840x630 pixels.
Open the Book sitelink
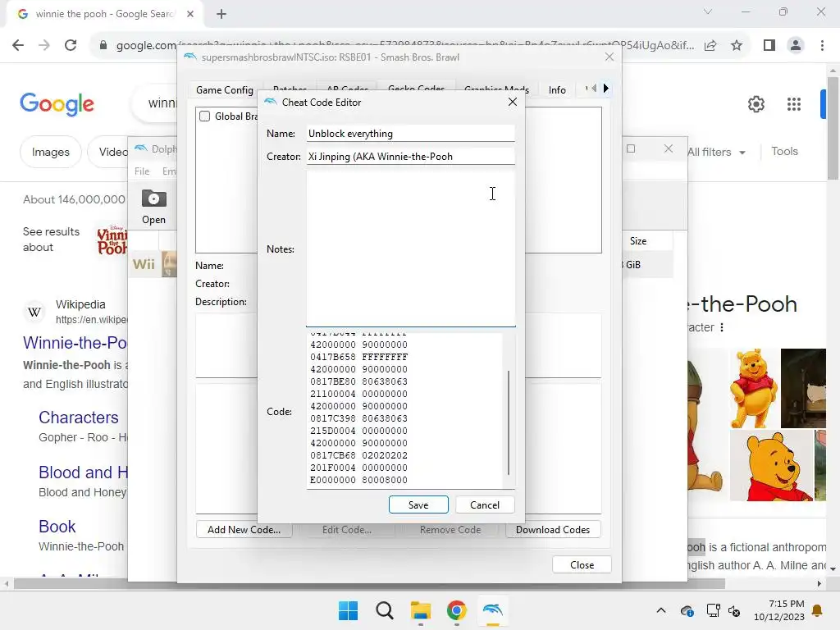click(57, 527)
